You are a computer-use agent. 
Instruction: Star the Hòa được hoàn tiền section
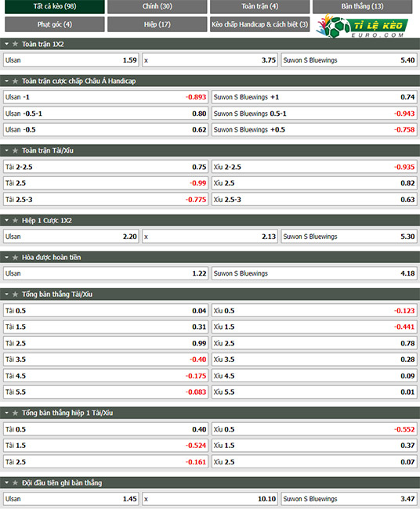pos(15,258)
